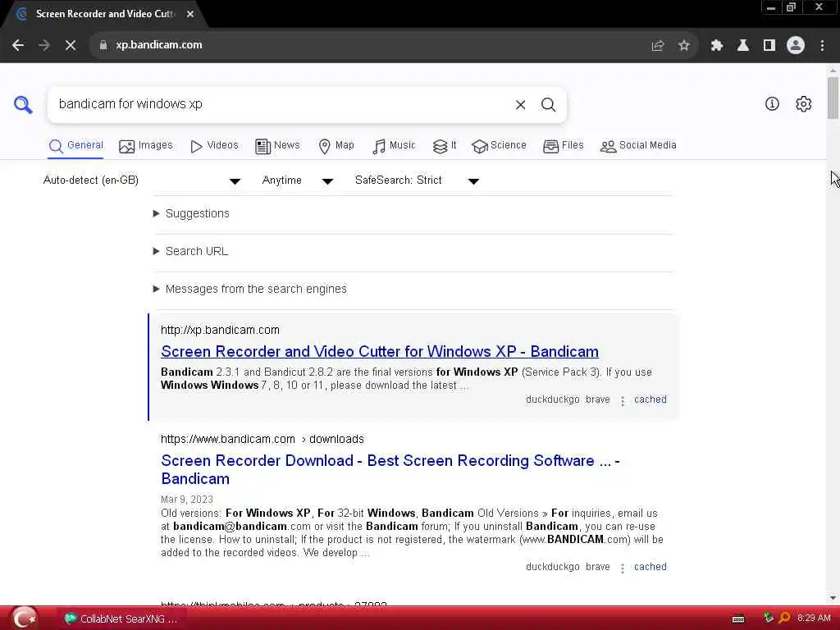Viewport: 840px width, 630px height.
Task: Switch to Science search tab
Action: click(500, 146)
